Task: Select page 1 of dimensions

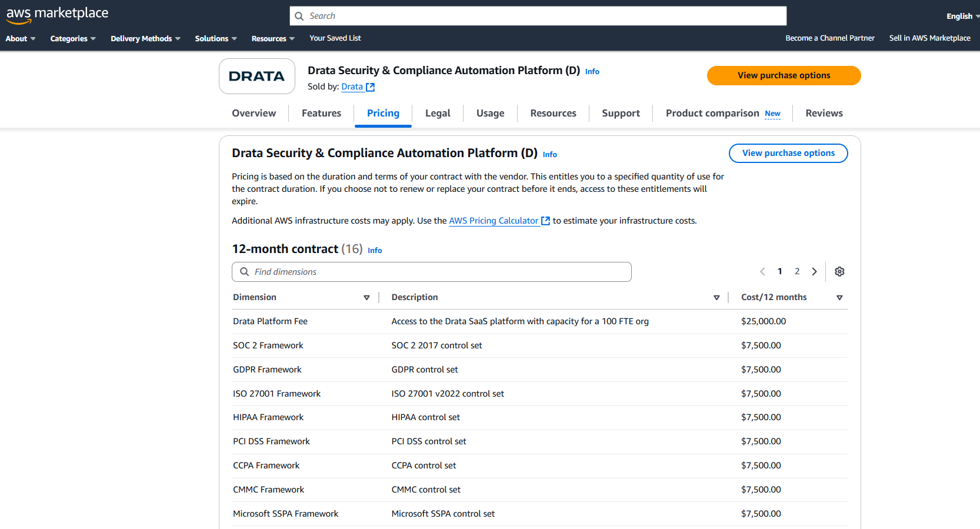Action: [x=780, y=271]
